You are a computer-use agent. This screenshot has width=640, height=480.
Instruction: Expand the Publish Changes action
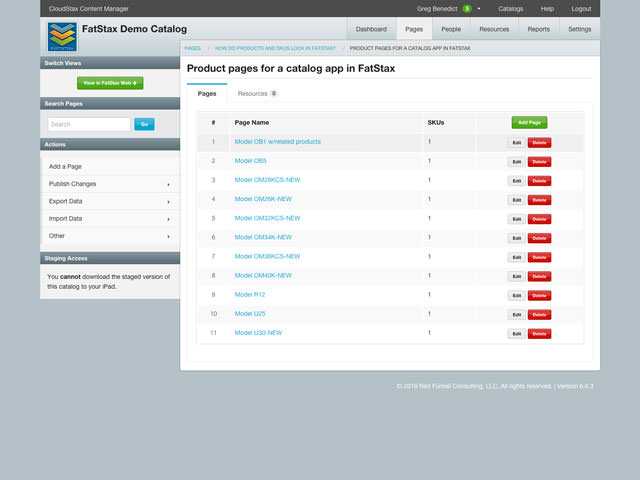point(111,184)
